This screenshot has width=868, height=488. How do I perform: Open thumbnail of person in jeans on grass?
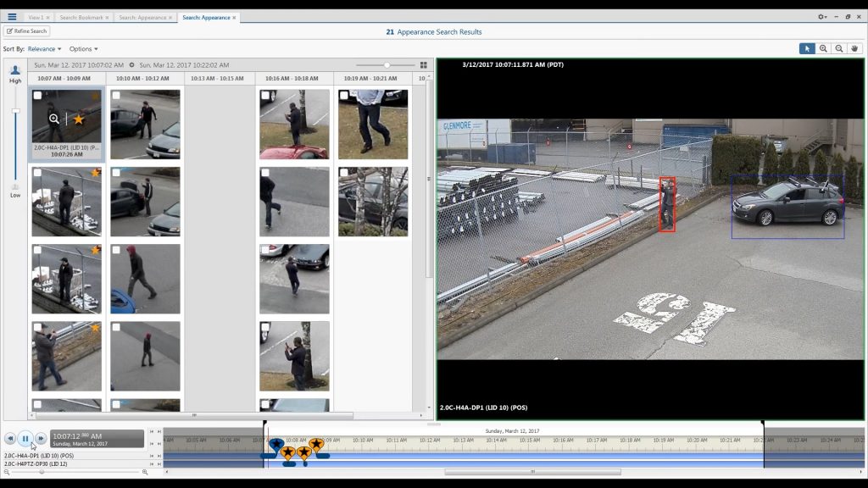(373, 125)
